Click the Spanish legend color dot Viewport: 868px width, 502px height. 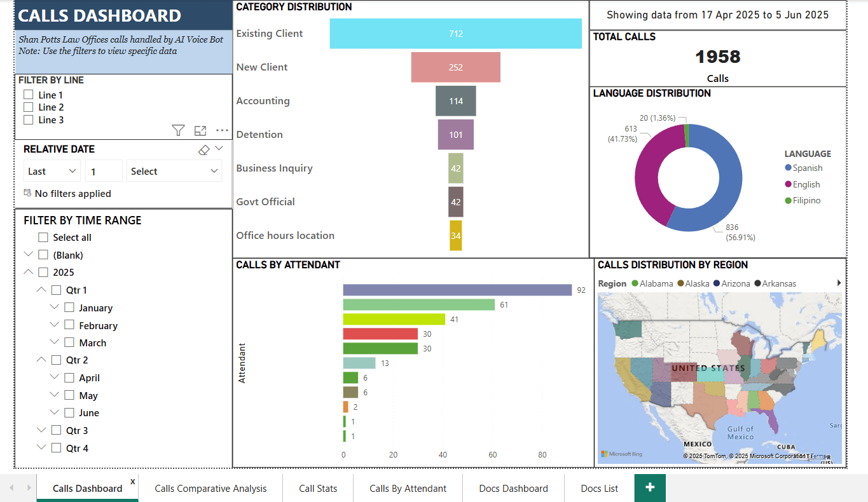coord(788,168)
